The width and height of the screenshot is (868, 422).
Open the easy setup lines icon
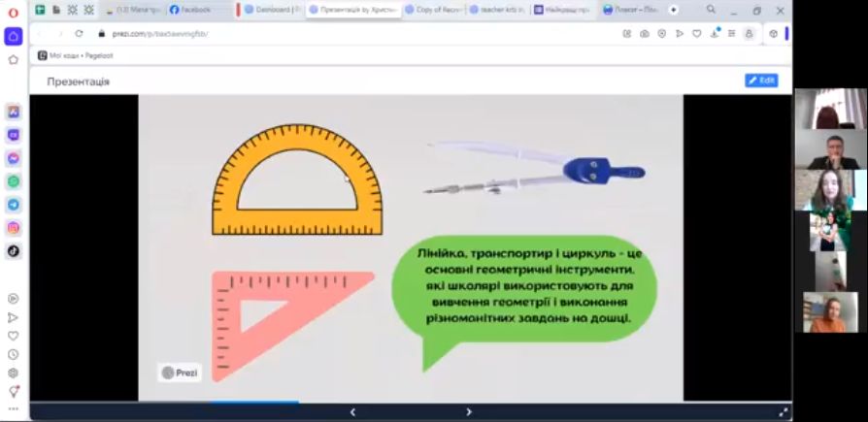click(732, 33)
